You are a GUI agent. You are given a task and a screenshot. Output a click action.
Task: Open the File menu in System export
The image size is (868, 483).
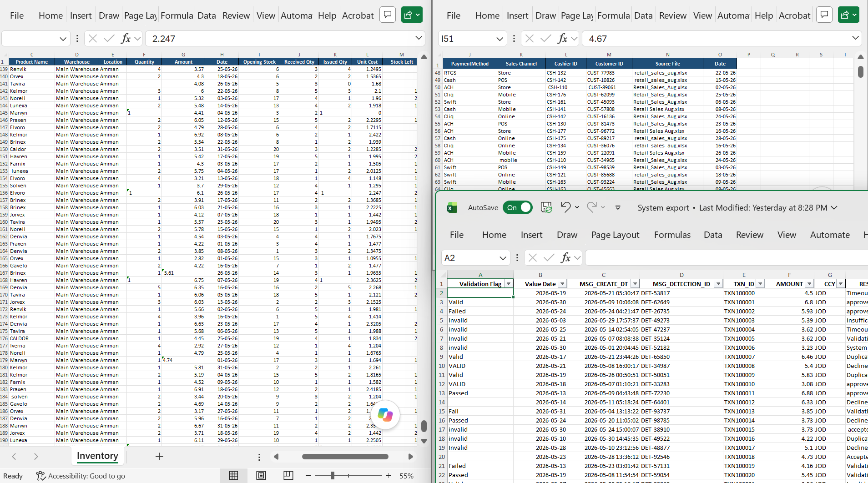pos(456,235)
